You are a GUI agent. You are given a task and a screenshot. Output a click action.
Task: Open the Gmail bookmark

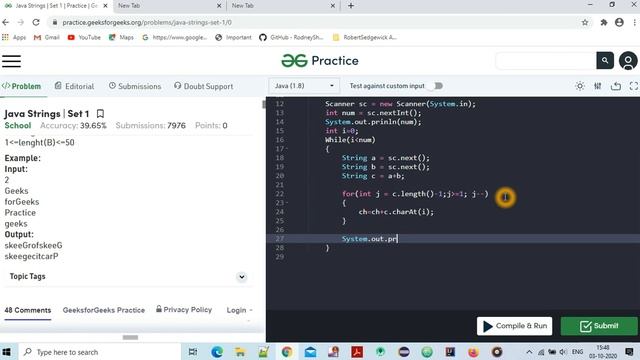click(47, 37)
